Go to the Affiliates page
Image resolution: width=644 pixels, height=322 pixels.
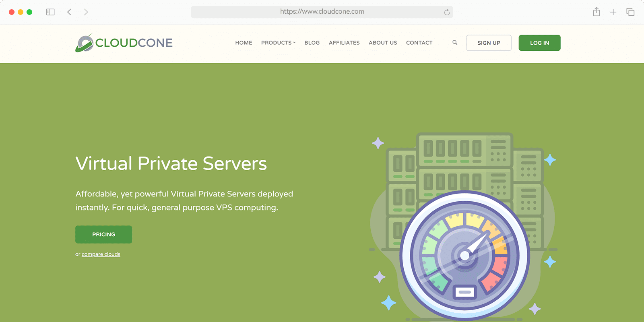(344, 43)
